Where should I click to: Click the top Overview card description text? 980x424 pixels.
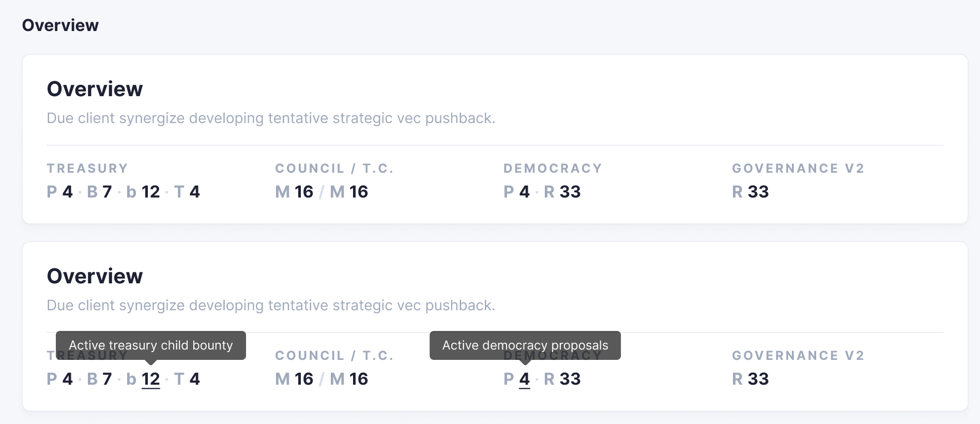coord(271,118)
